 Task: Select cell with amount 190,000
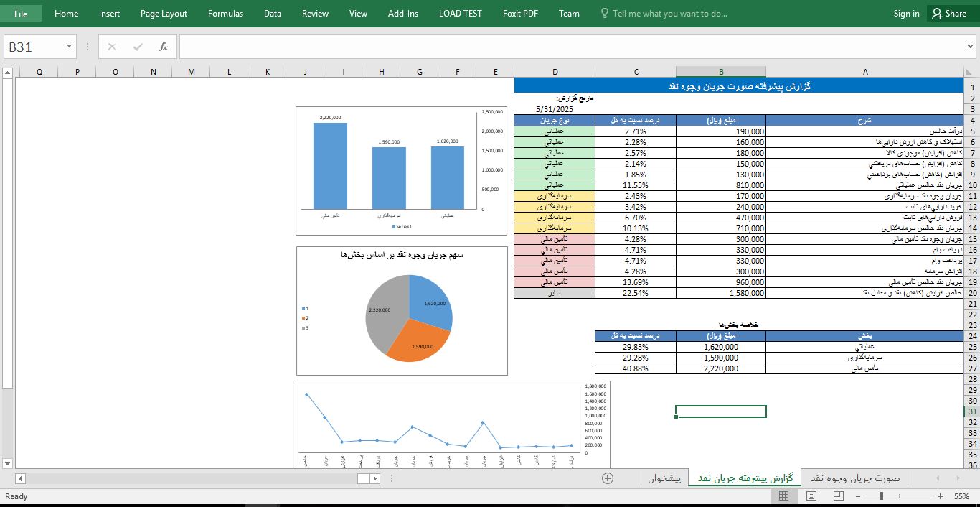coord(721,131)
